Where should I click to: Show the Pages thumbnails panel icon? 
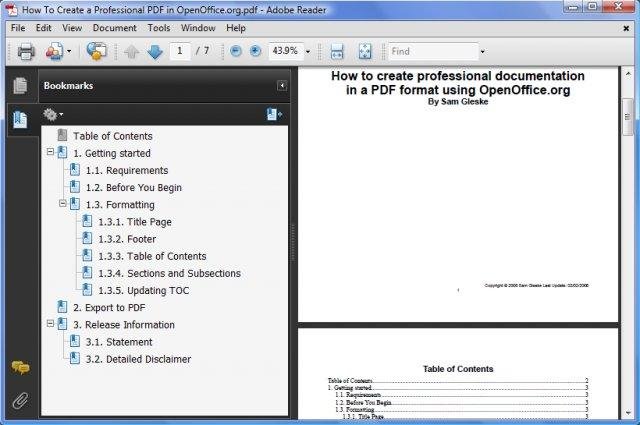tap(20, 86)
